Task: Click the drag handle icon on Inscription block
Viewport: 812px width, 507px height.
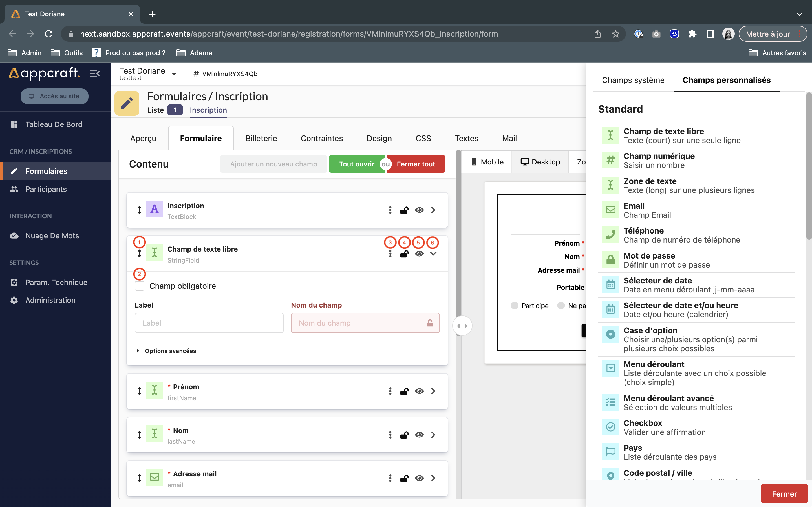Action: [x=138, y=210]
